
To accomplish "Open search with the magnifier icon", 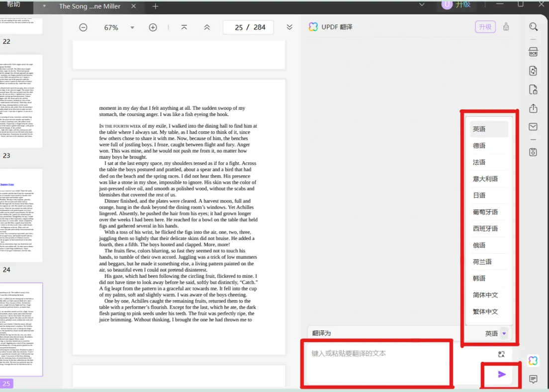I will 533,27.
